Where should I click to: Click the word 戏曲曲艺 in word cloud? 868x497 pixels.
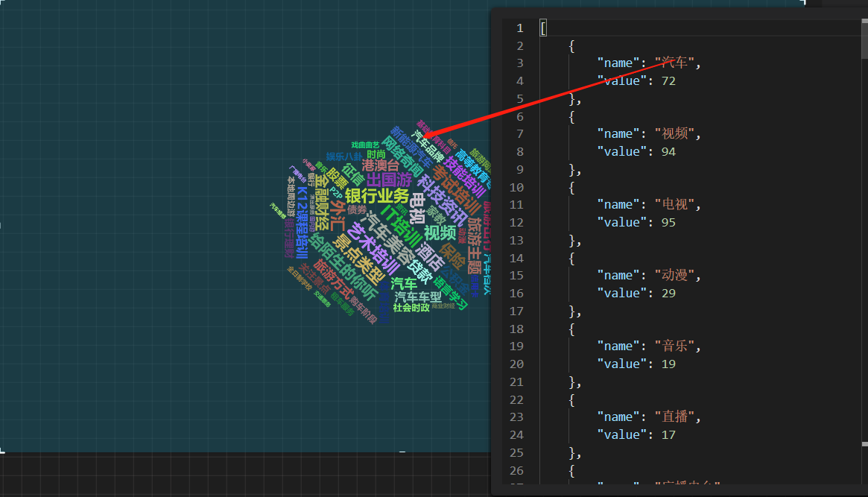pos(365,145)
